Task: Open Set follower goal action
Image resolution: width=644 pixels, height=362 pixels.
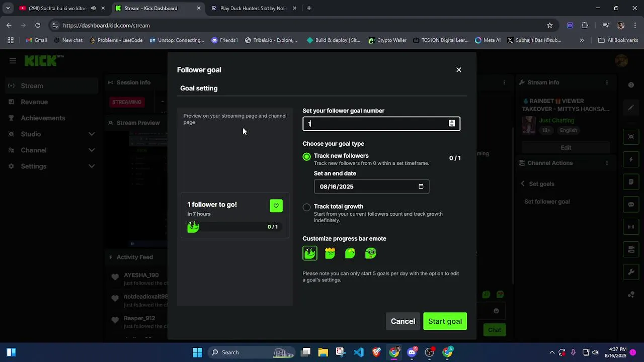Action: (547, 202)
